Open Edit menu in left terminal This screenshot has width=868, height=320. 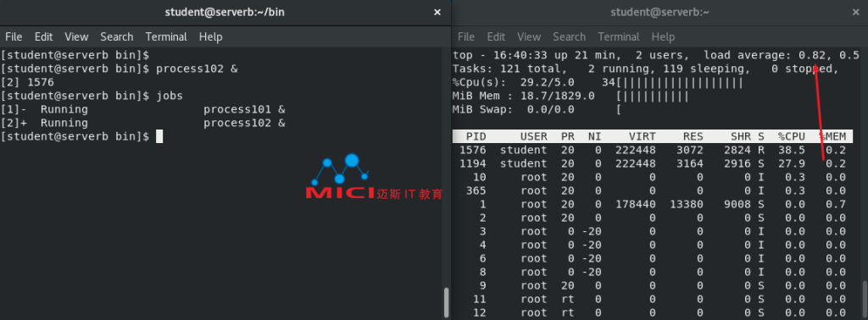click(x=44, y=37)
